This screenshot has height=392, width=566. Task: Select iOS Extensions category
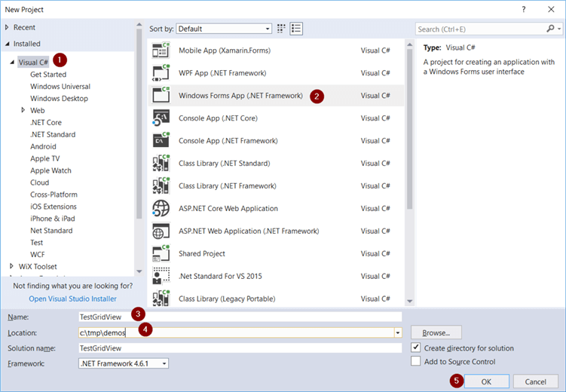[x=54, y=207]
